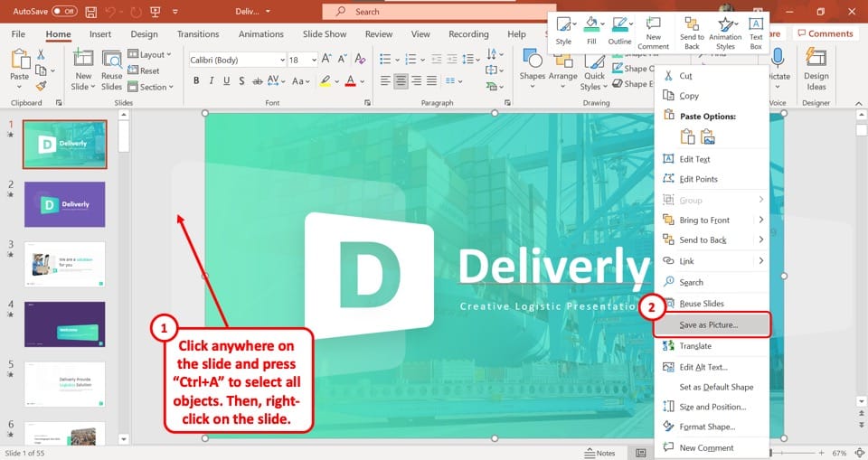The height and width of the screenshot is (460, 868).
Task: Open the Paste button
Action: coord(19,70)
